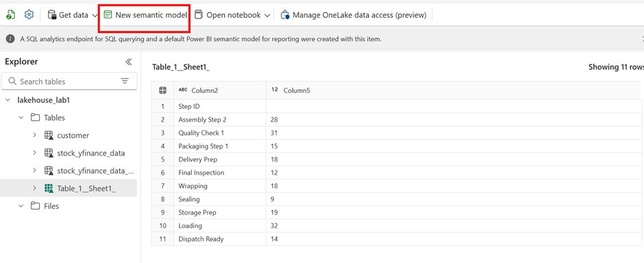The width and height of the screenshot is (644, 263).
Task: Click value 32 in the Loading row
Action: 274,225
